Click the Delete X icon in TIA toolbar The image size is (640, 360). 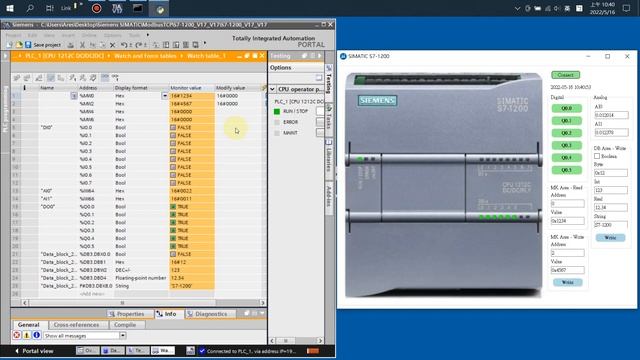(113, 45)
